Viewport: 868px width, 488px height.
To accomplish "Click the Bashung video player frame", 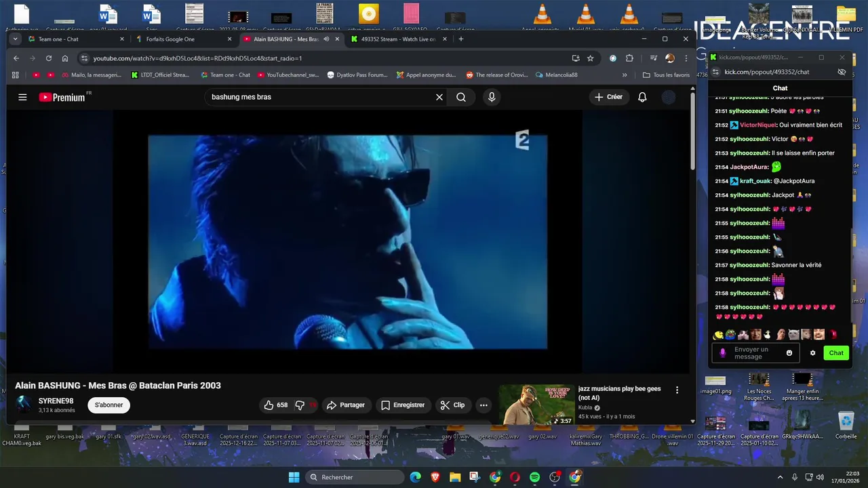I will (x=347, y=242).
